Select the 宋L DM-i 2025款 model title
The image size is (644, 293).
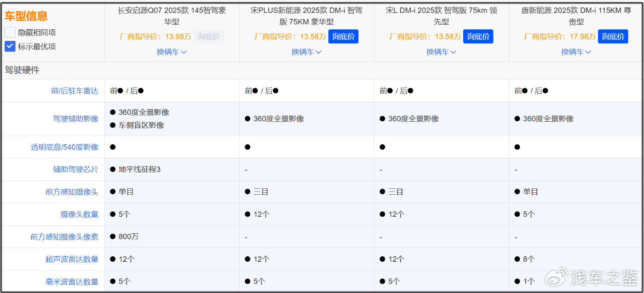click(x=441, y=16)
